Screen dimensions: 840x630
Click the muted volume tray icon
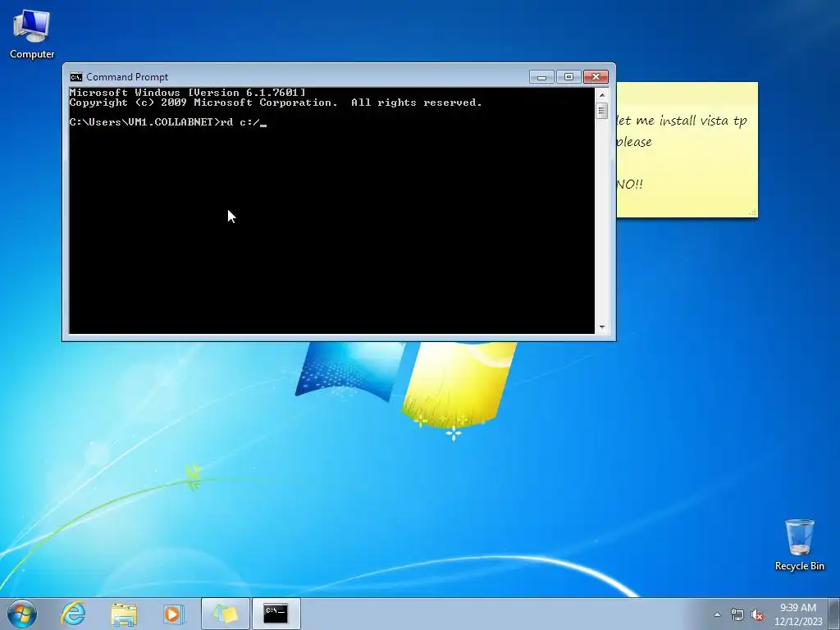click(x=757, y=614)
